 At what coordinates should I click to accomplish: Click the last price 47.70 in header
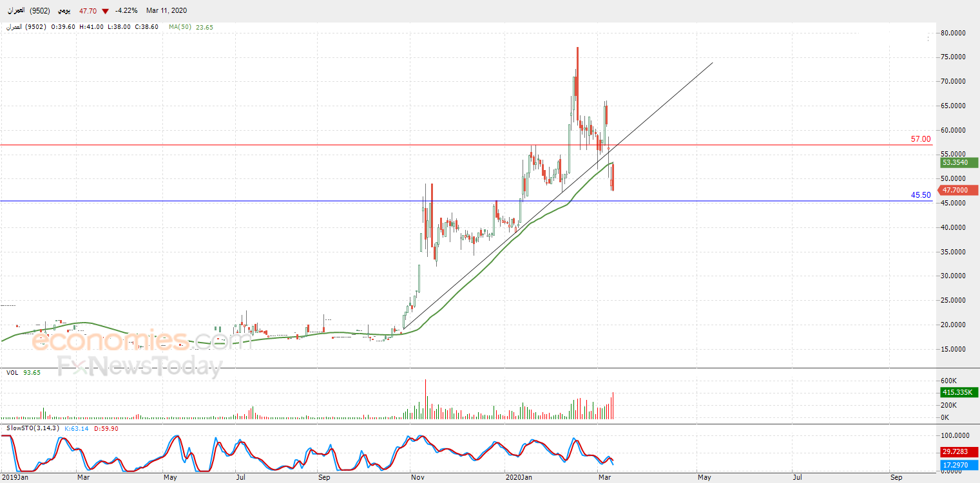(88, 10)
